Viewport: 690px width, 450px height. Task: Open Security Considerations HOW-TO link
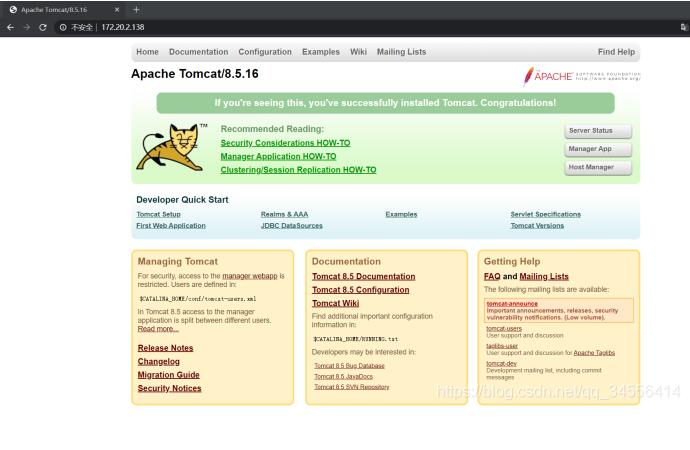(285, 143)
